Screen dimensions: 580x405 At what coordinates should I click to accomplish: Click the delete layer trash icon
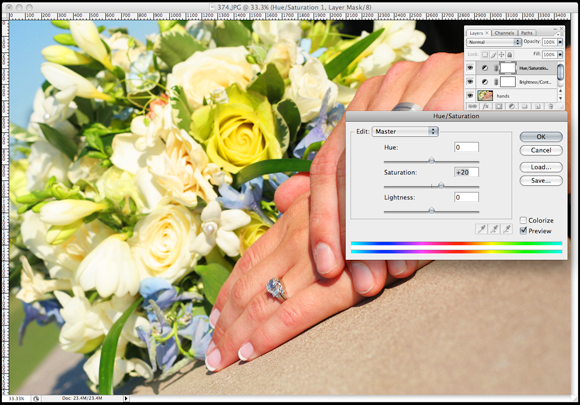[551, 106]
